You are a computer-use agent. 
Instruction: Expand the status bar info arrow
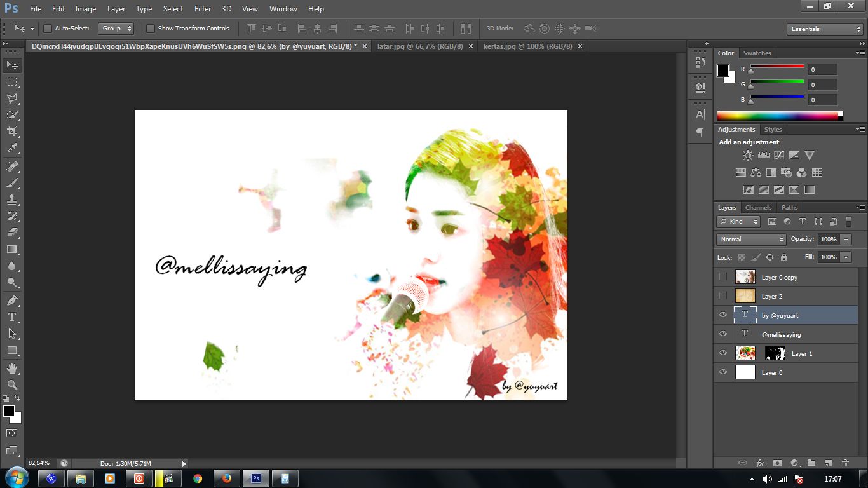[184, 464]
